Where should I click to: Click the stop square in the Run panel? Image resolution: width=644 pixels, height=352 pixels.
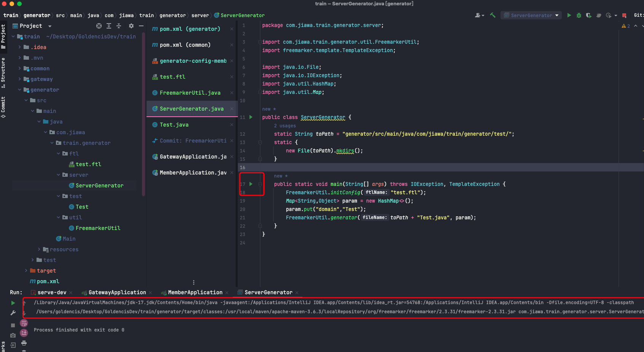(13, 325)
